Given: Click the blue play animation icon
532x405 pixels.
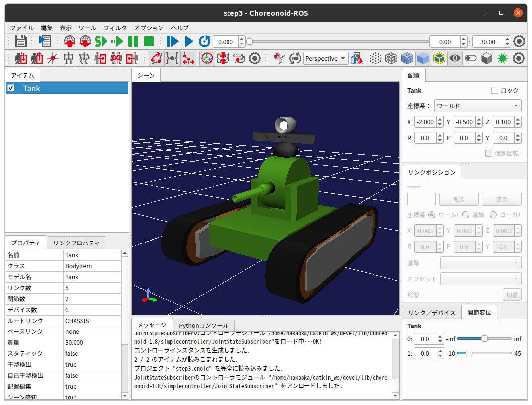Looking at the screenshot, I should [x=189, y=42].
